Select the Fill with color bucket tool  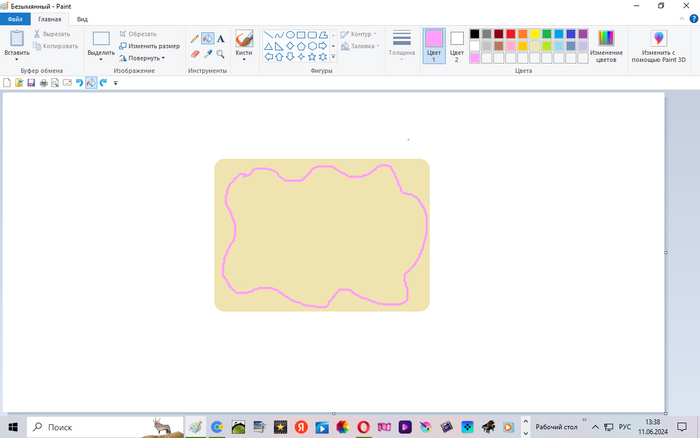(x=207, y=39)
